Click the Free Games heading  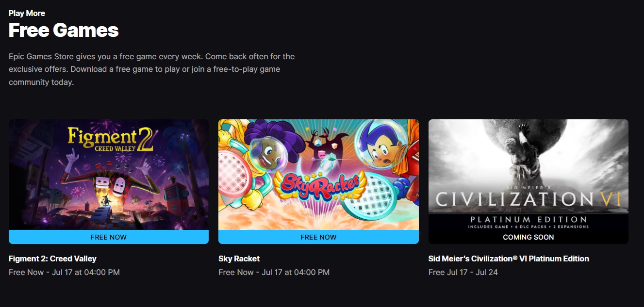pos(64,31)
